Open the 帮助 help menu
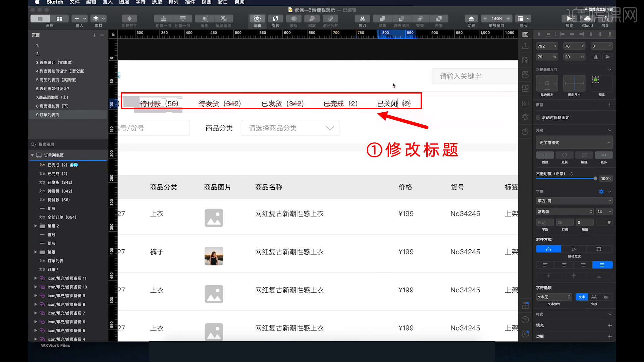Image resolution: width=644 pixels, height=362 pixels. click(x=239, y=2)
